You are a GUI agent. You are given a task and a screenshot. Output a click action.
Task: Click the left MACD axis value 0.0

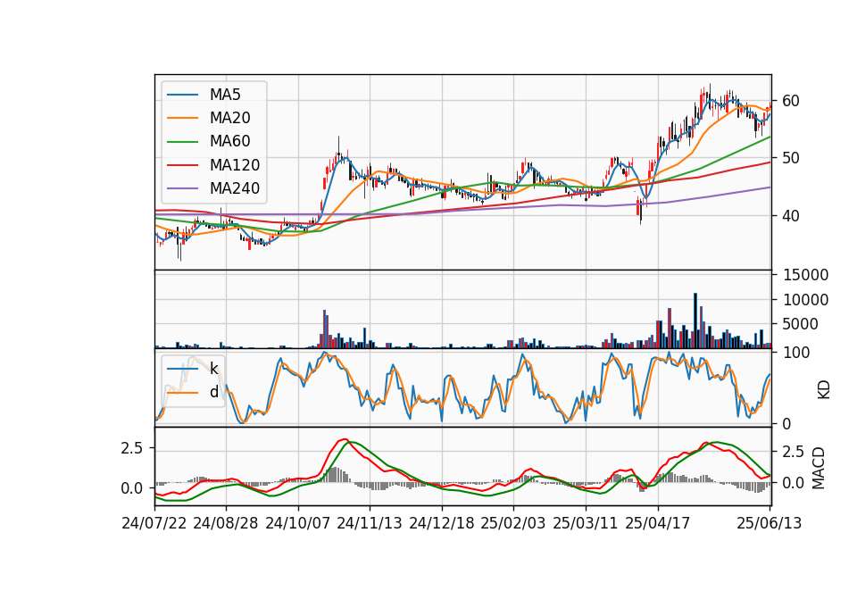132,488
